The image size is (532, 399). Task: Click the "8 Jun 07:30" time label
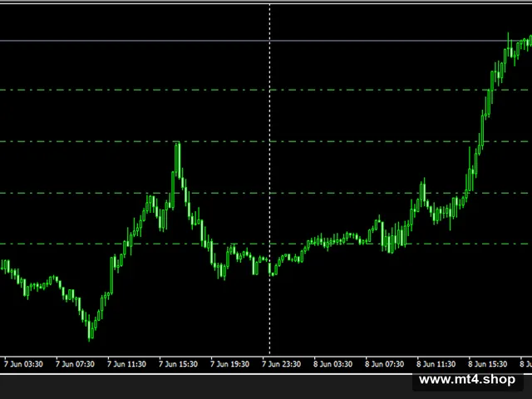tap(384, 364)
